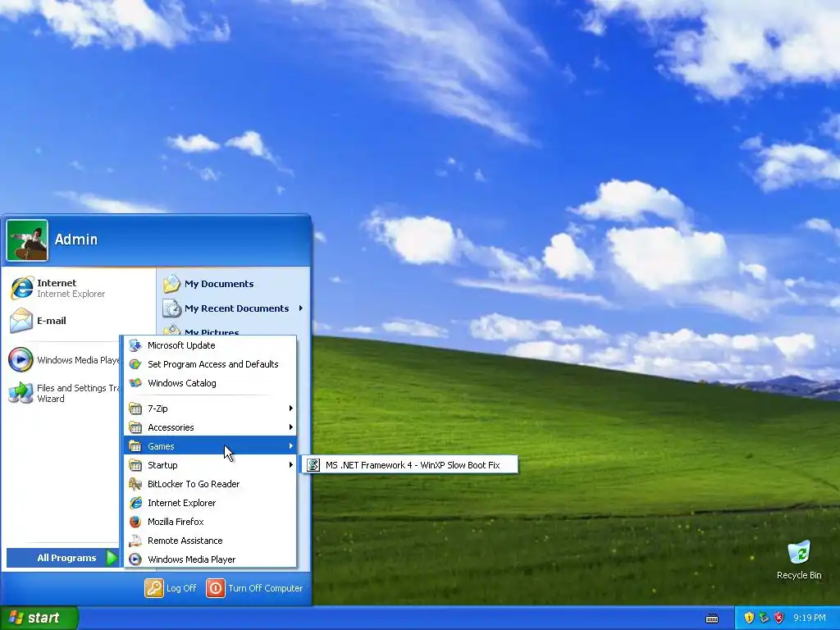Click yellow security shield tray icon
The image size is (840, 630).
pos(749,618)
